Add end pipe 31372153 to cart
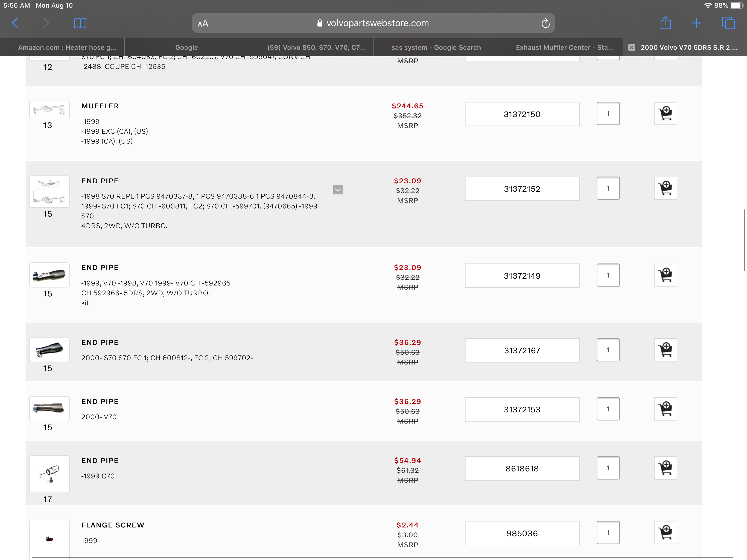This screenshot has height=560, width=747. click(x=665, y=409)
